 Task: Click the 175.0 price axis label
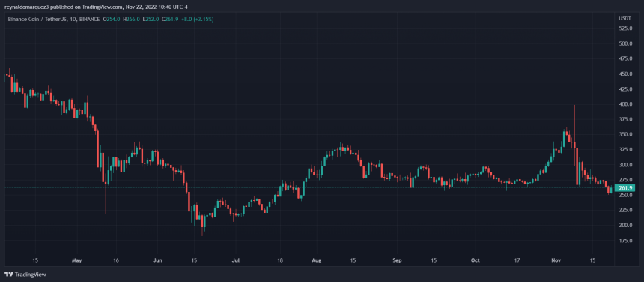point(625,241)
